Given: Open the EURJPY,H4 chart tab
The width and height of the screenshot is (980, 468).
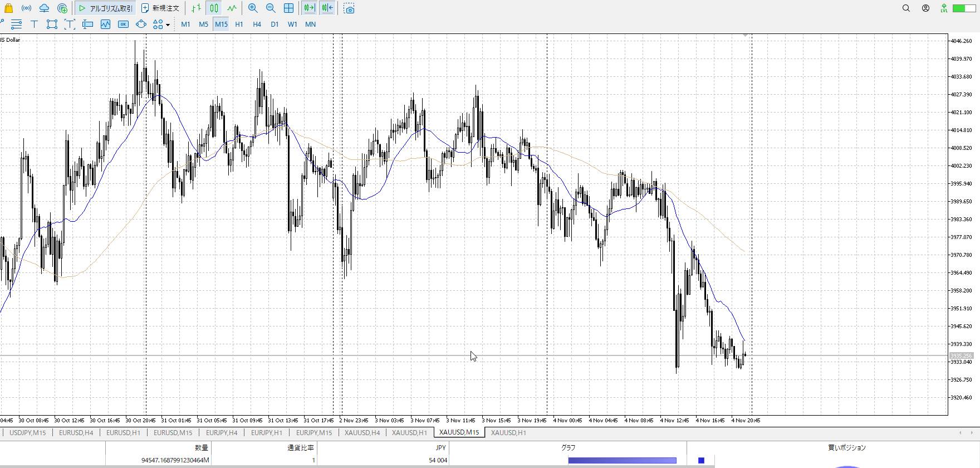Looking at the screenshot, I should (222, 432).
